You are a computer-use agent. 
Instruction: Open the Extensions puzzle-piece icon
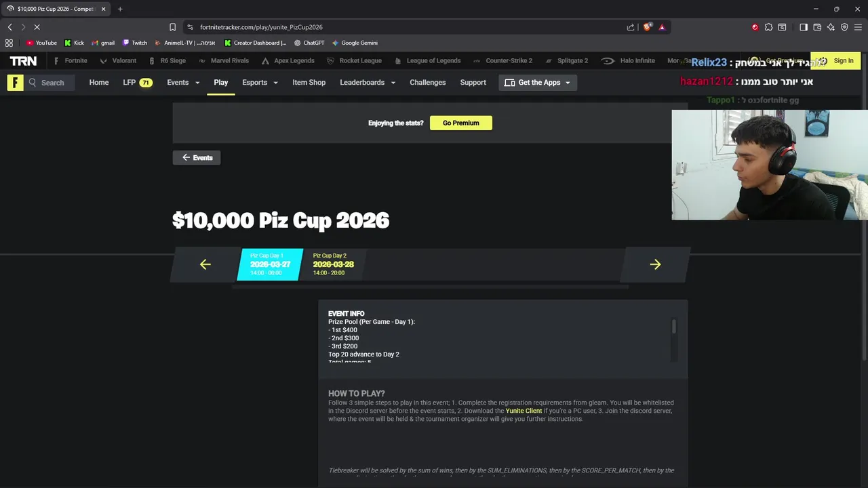coord(768,27)
